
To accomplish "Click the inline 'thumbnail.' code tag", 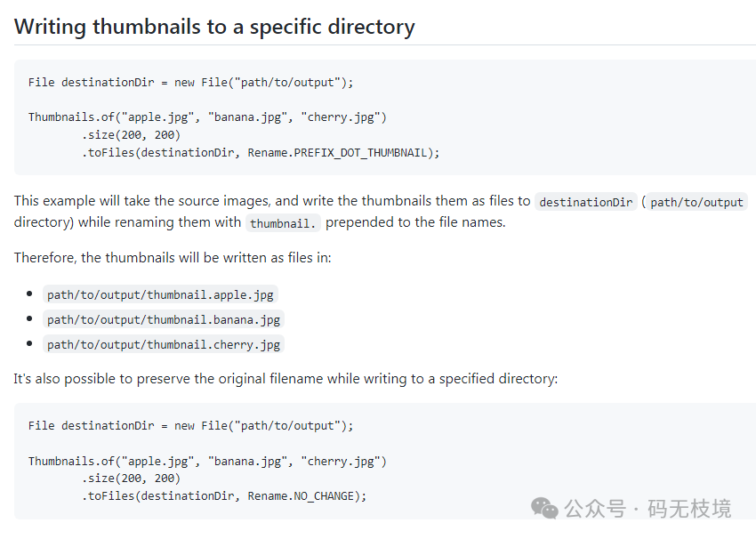I will pos(283,223).
